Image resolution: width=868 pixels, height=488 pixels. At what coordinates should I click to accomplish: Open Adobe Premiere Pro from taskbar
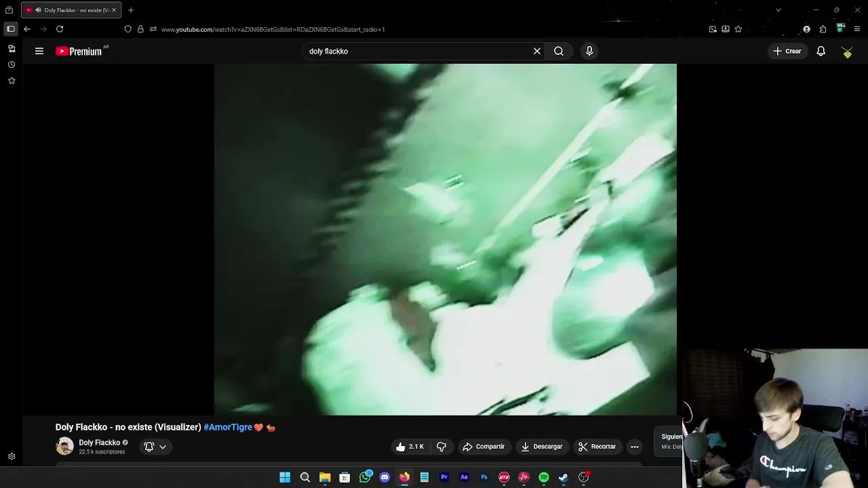(444, 477)
